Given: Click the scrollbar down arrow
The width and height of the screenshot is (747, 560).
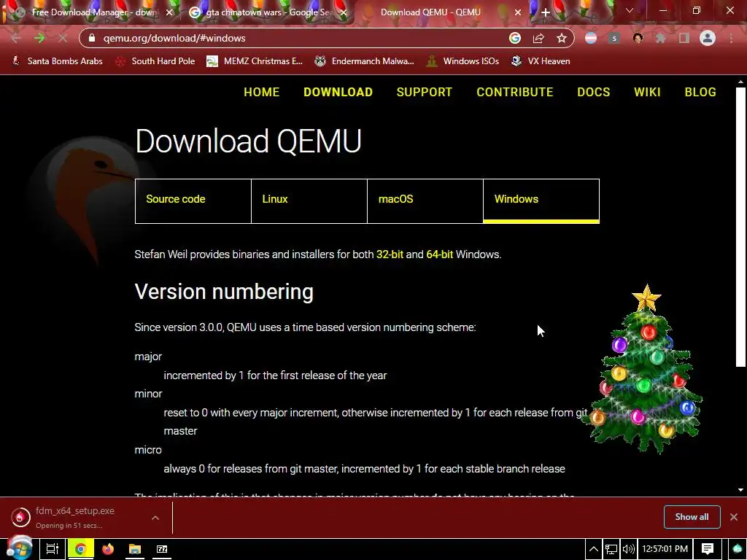Looking at the screenshot, I should (740, 489).
